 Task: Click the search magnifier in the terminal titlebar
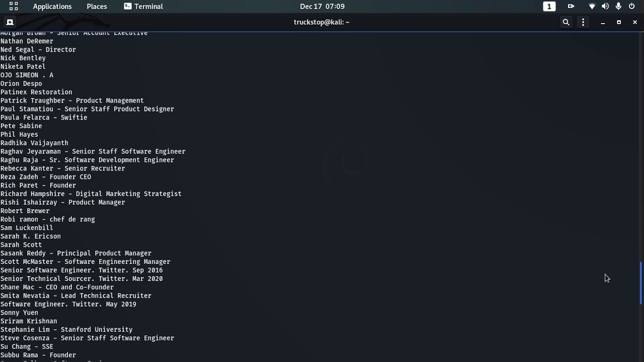[x=566, y=22]
